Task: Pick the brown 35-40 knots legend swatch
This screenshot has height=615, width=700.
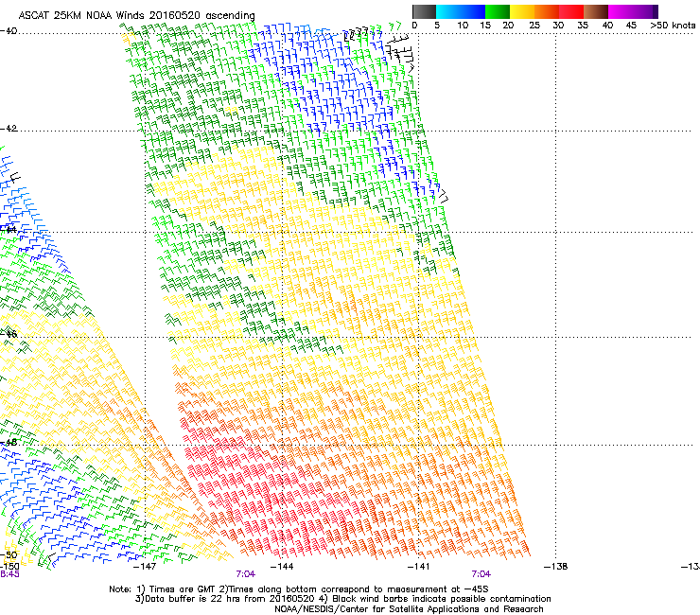Action: 596,11
